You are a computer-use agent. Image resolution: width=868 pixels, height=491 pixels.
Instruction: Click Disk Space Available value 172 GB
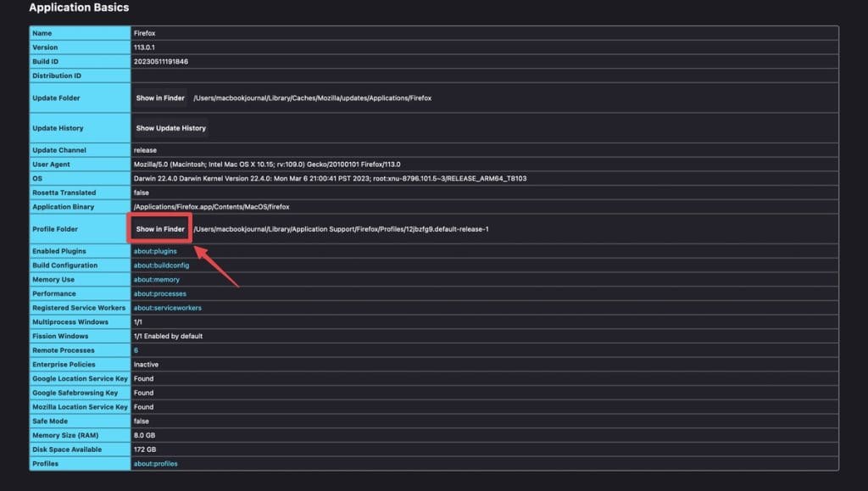click(x=144, y=449)
